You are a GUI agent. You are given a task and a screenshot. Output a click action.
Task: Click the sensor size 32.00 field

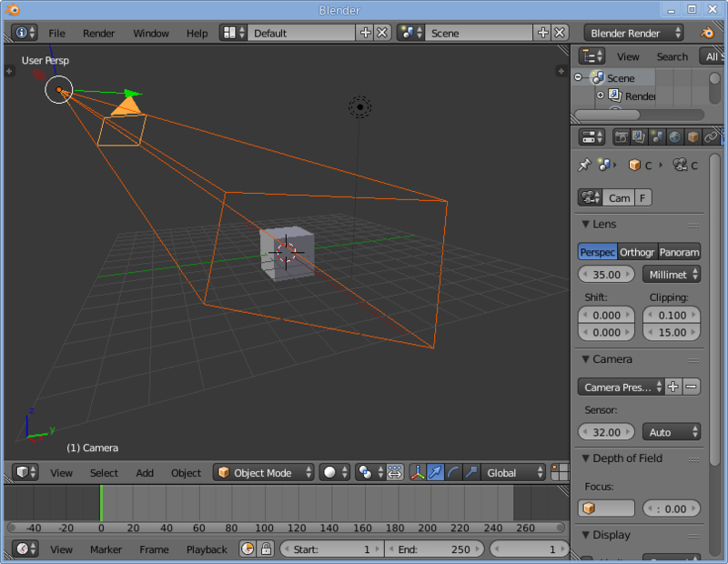click(x=606, y=432)
